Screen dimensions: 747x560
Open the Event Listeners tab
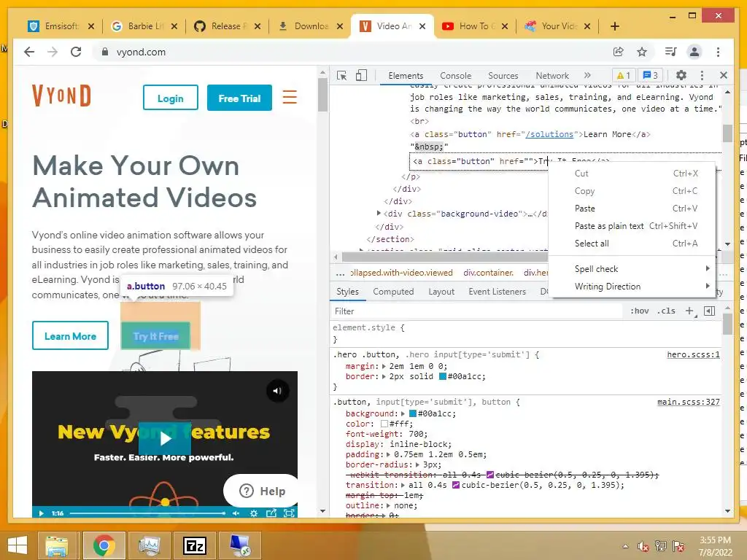497,292
